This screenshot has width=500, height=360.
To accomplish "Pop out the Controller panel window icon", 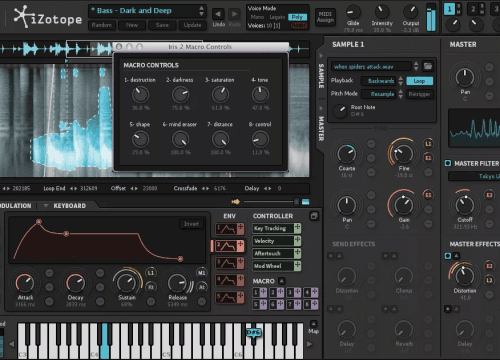I will [314, 216].
